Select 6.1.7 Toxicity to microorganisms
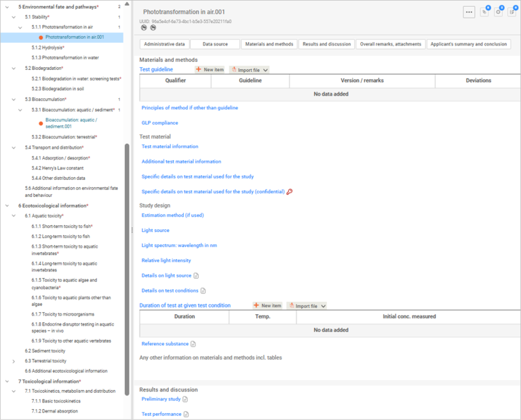The height and width of the screenshot is (420, 521). tap(63, 314)
